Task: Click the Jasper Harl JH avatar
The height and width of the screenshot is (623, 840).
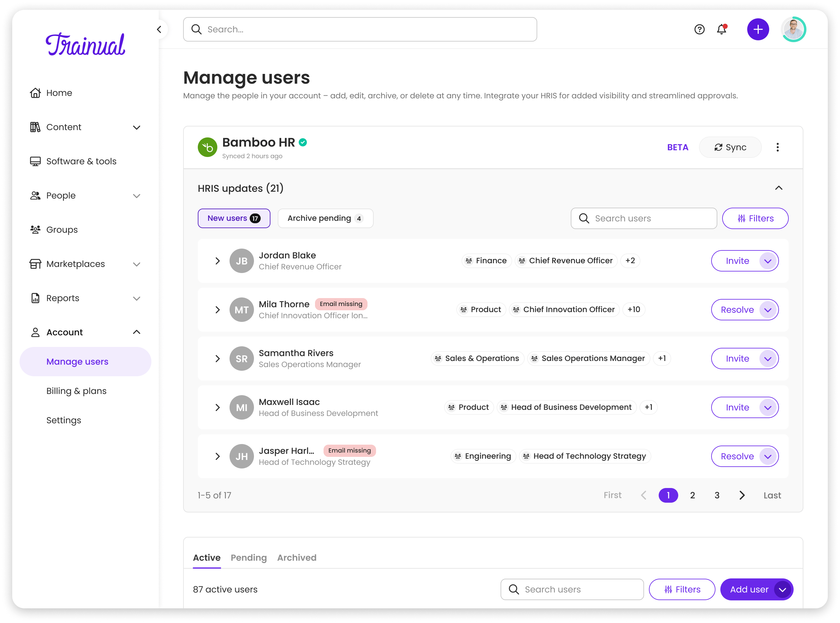Action: click(x=241, y=456)
